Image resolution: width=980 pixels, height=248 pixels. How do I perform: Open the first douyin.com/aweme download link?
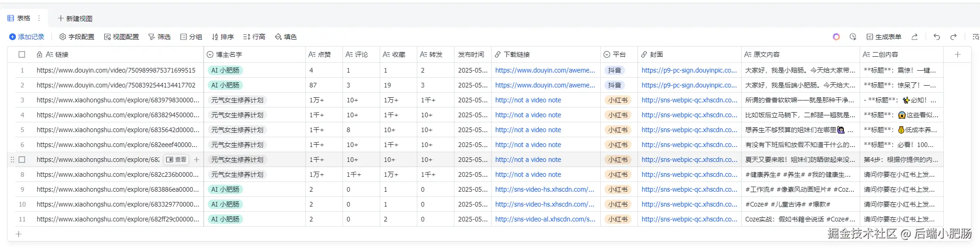coord(545,70)
